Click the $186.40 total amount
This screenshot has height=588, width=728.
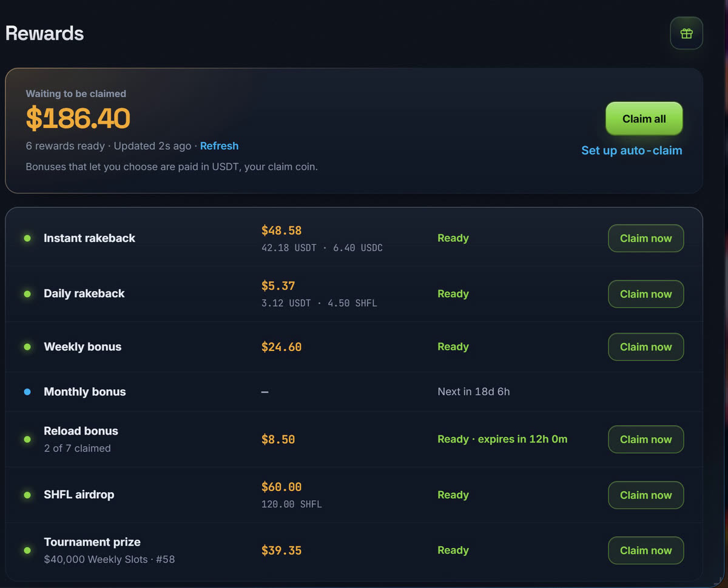pyautogui.click(x=78, y=118)
